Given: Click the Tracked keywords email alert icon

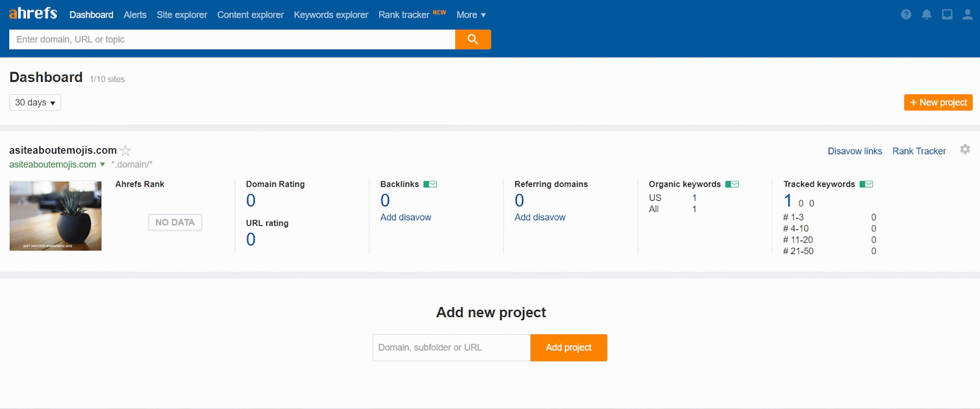Looking at the screenshot, I should coord(866,184).
